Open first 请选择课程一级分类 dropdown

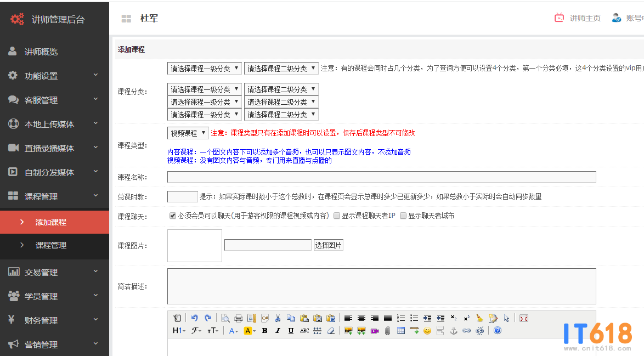pos(204,69)
